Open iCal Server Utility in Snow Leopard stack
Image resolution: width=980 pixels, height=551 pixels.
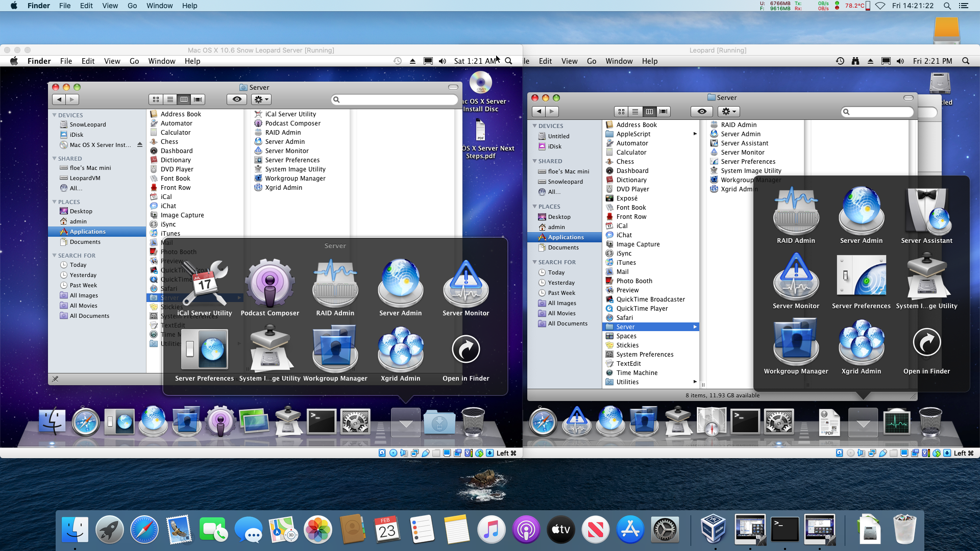click(x=205, y=288)
